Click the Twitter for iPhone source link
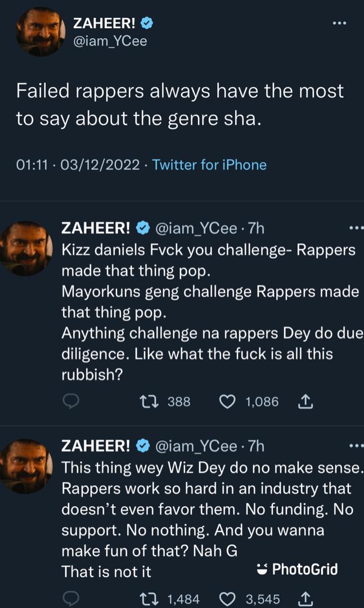364x608 pixels. [209, 165]
